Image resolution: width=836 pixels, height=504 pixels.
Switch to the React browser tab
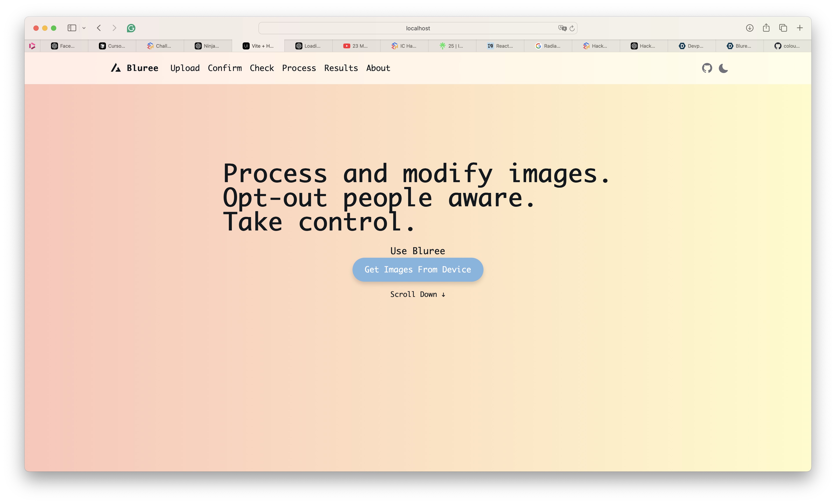(500, 46)
